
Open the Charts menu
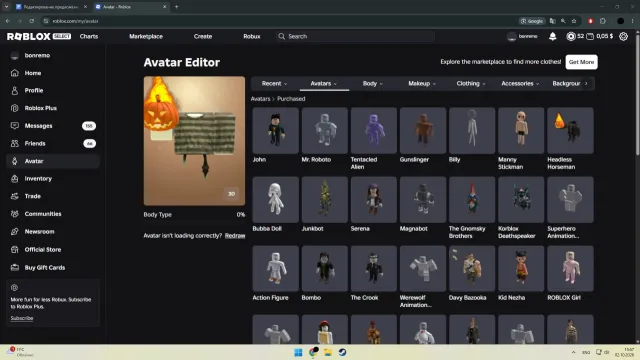(x=89, y=36)
